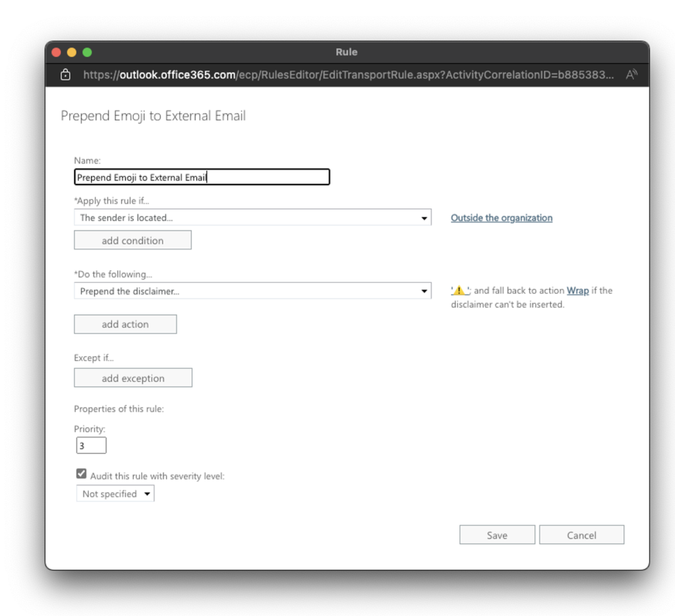Expand the 'Not specified' severity dropdown
The height and width of the screenshot is (616, 675).
pos(115,494)
